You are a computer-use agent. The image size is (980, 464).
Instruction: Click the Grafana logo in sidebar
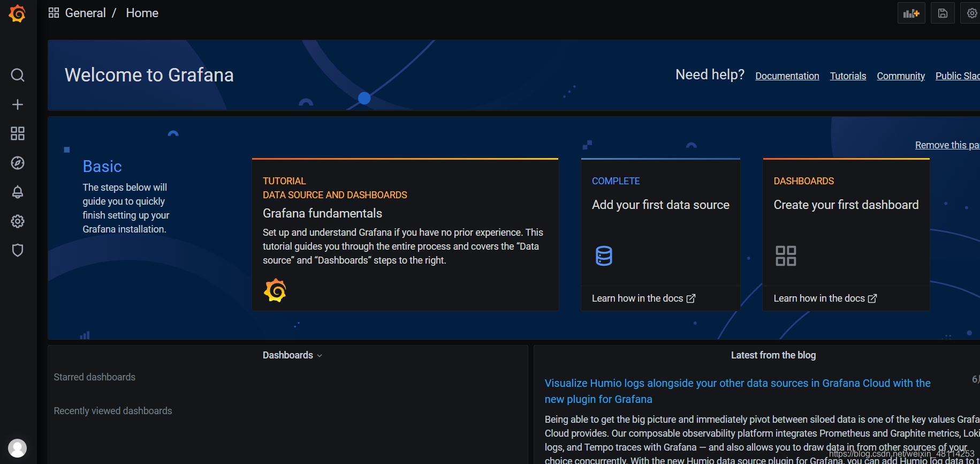click(17, 13)
